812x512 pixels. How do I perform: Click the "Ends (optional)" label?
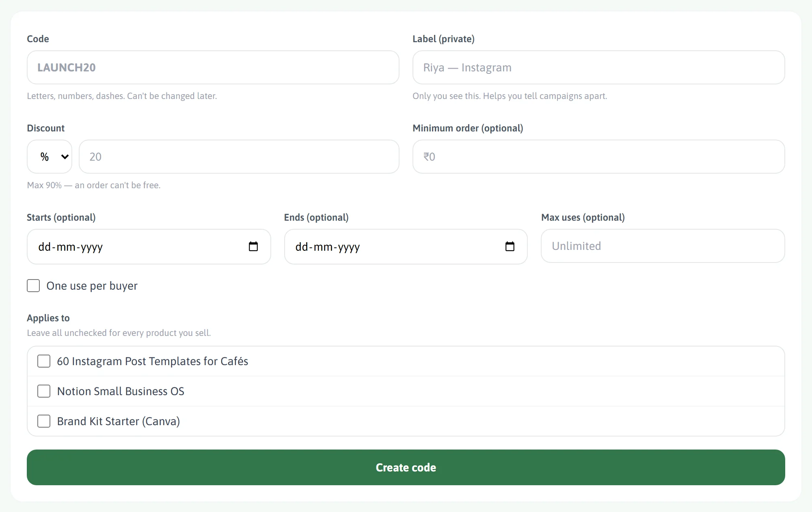pyautogui.click(x=316, y=217)
